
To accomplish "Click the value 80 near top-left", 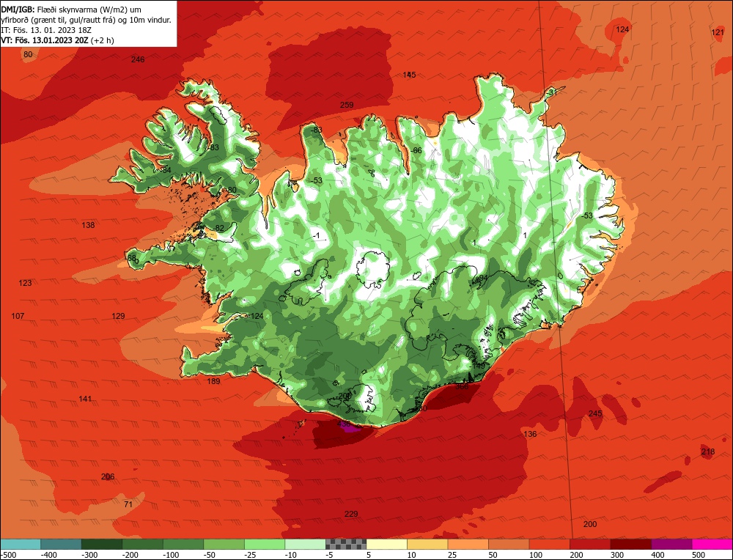I will [x=28, y=54].
